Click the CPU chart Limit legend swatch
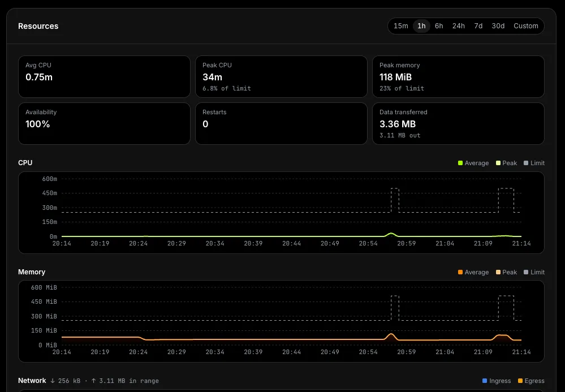Screen dimensions: 565x392 point(526,163)
